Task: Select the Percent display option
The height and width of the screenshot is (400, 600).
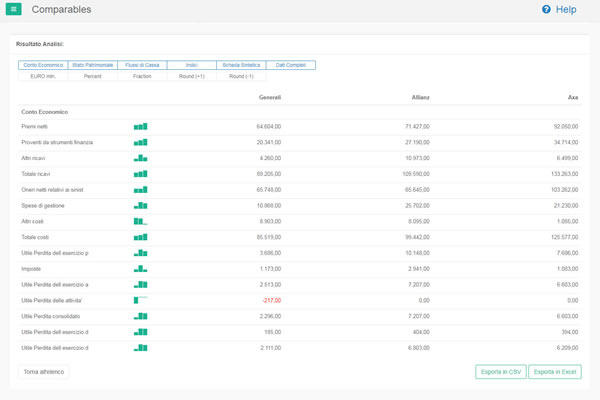Action: click(x=93, y=76)
